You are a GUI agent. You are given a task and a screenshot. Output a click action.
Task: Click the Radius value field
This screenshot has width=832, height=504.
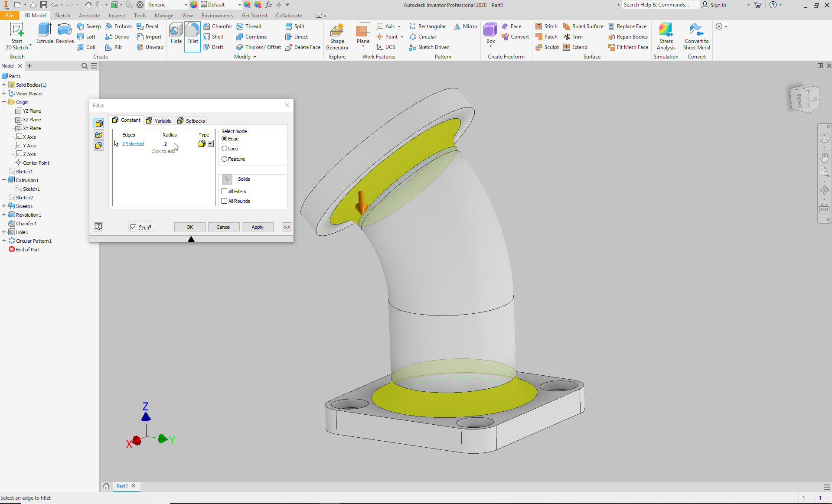[x=178, y=144]
